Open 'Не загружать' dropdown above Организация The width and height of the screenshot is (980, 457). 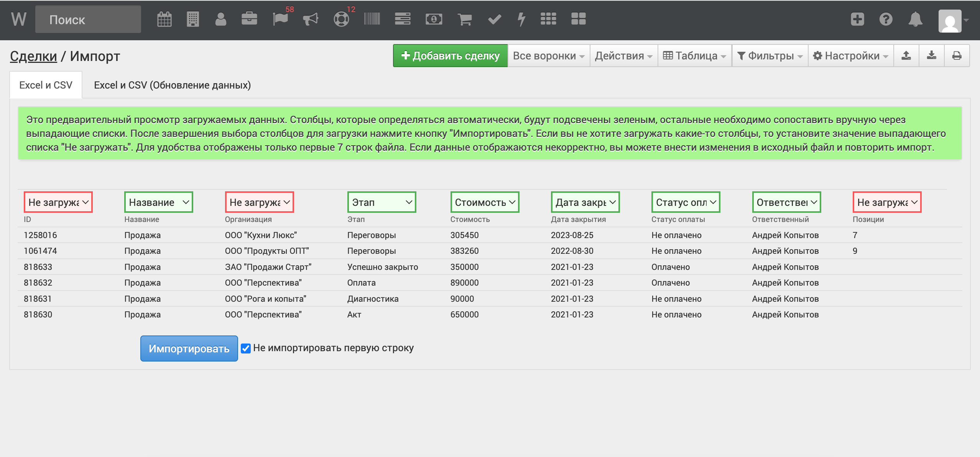[x=259, y=202]
